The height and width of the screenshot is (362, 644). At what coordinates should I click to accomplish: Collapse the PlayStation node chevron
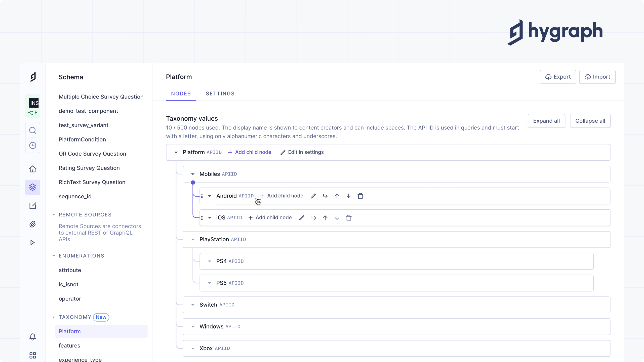pyautogui.click(x=193, y=239)
